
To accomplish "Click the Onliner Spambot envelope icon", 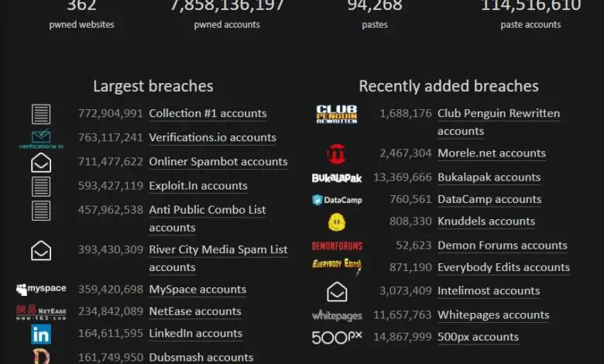I will point(41,163).
